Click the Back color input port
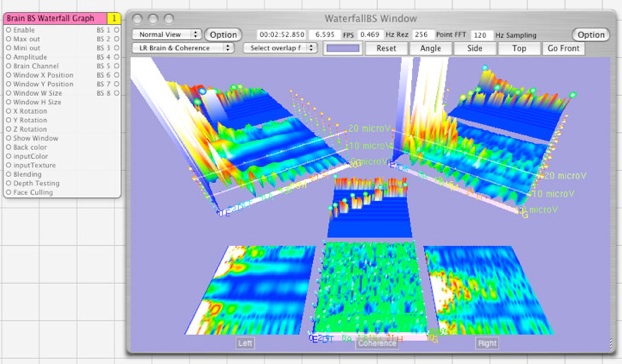This screenshot has width=622, height=364. (x=8, y=147)
